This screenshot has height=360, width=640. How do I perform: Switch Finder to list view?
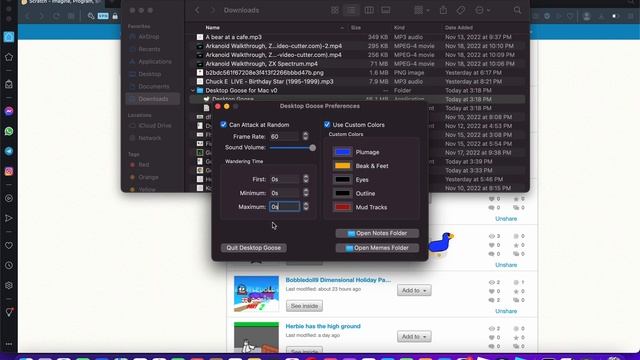tap(351, 10)
